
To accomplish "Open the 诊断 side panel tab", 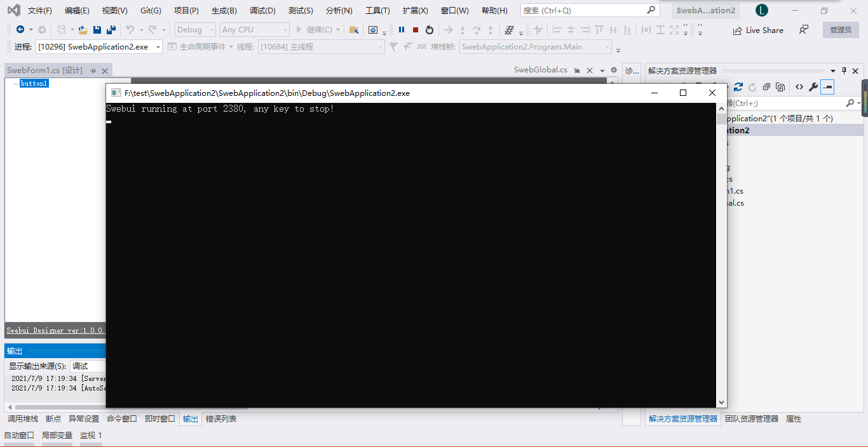I will click(632, 71).
